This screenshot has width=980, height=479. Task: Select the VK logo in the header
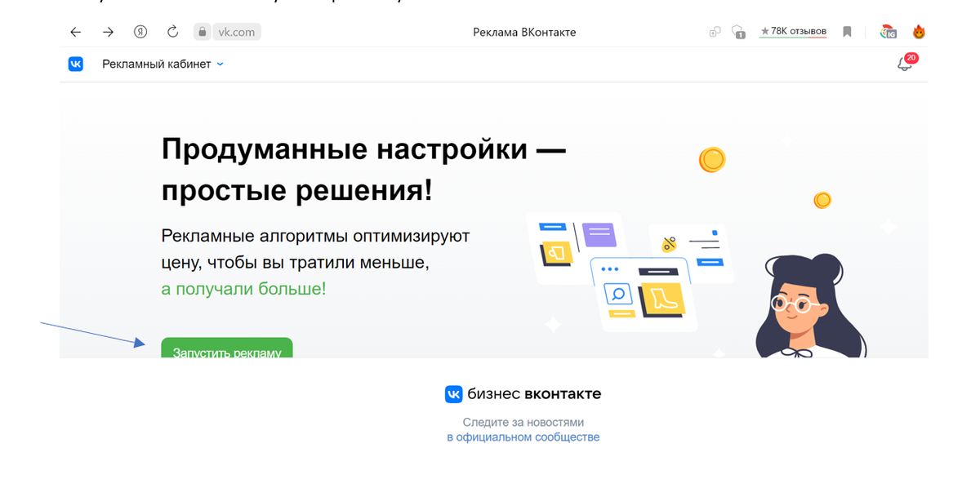click(75, 64)
